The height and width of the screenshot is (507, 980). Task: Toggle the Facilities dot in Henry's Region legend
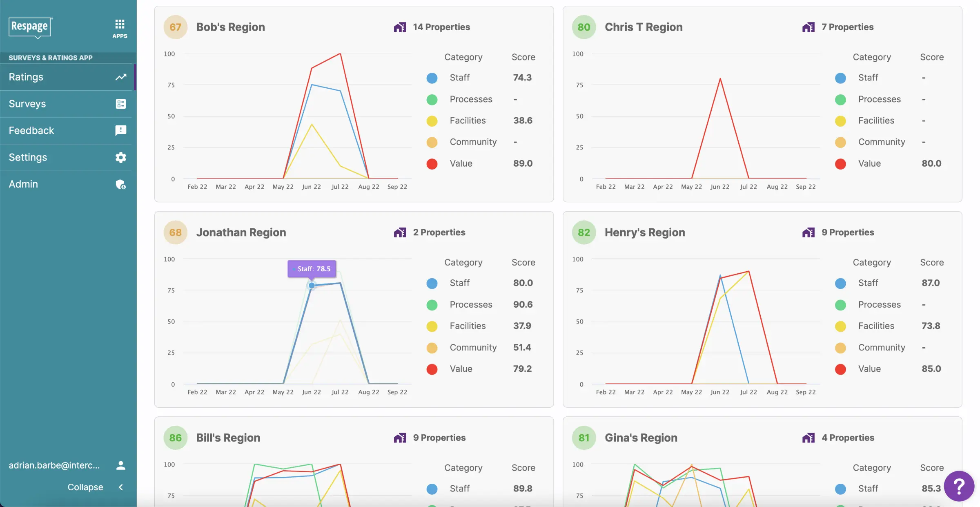[841, 326]
